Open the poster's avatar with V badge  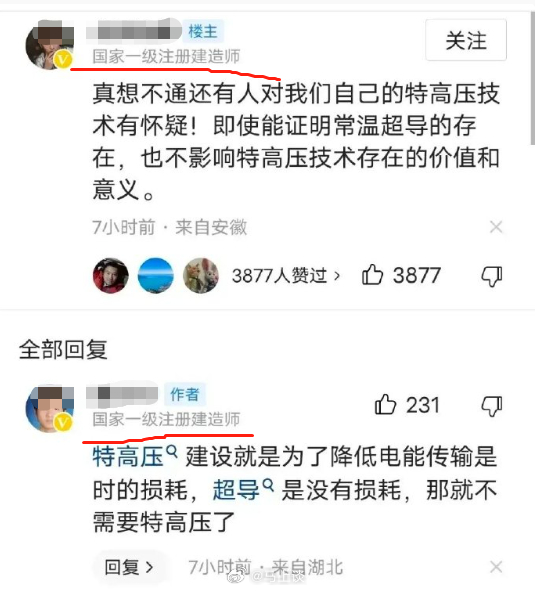(x=49, y=45)
